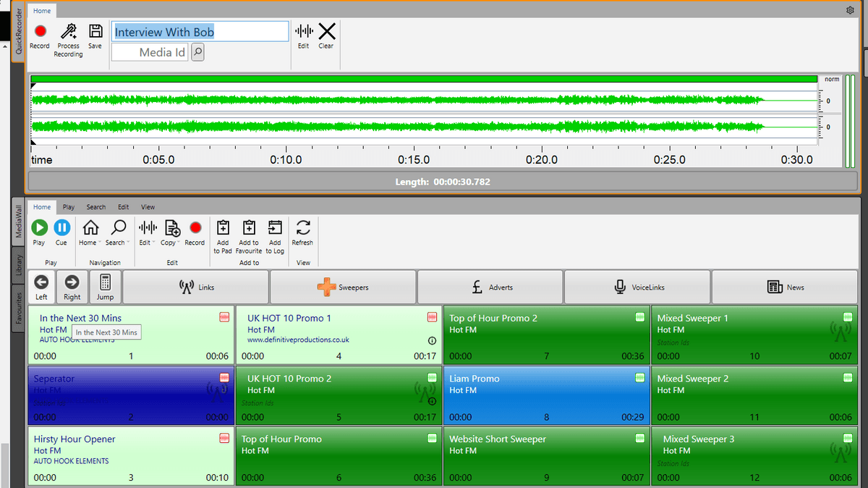Click the norm gain control beside the waveform
The image size is (868, 488).
pyautogui.click(x=831, y=79)
